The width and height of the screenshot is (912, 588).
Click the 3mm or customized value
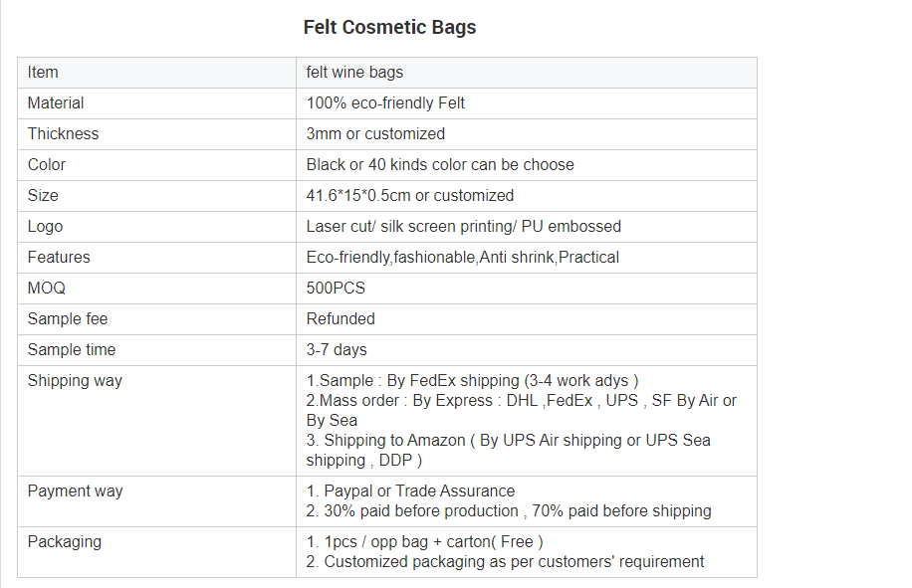[x=375, y=133]
